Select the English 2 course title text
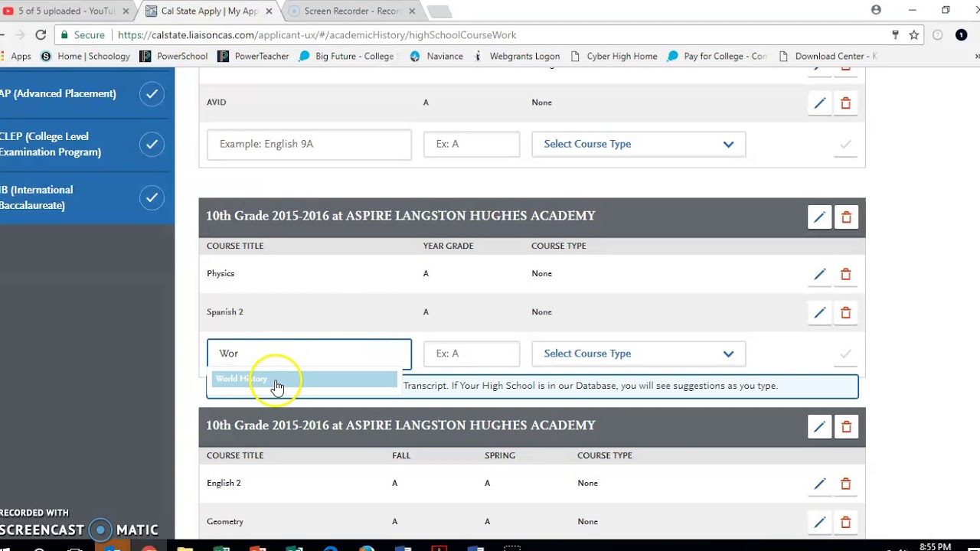This screenshot has width=980, height=551. click(224, 483)
